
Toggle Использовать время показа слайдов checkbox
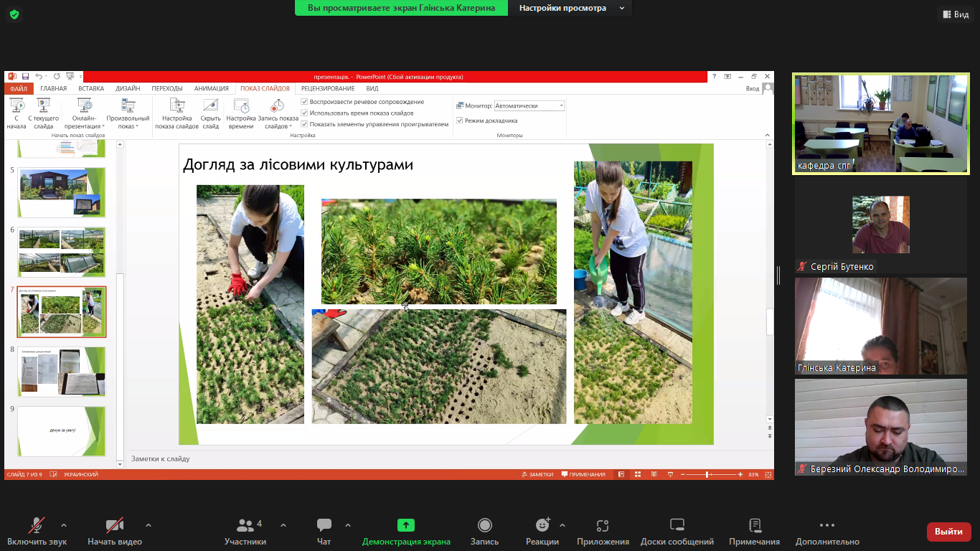[x=305, y=113]
